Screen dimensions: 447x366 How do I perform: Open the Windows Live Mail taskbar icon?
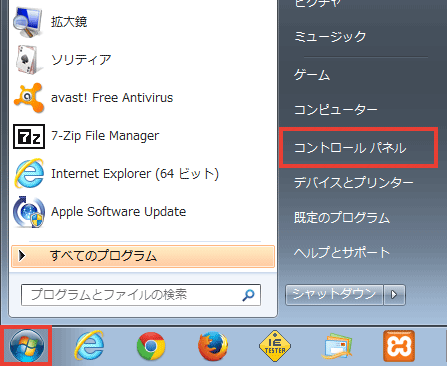337,347
